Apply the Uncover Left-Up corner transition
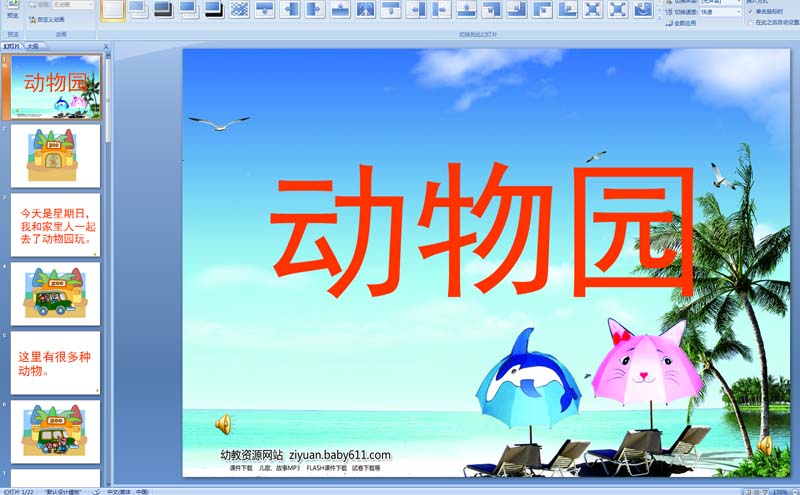 pyautogui.click(x=517, y=9)
